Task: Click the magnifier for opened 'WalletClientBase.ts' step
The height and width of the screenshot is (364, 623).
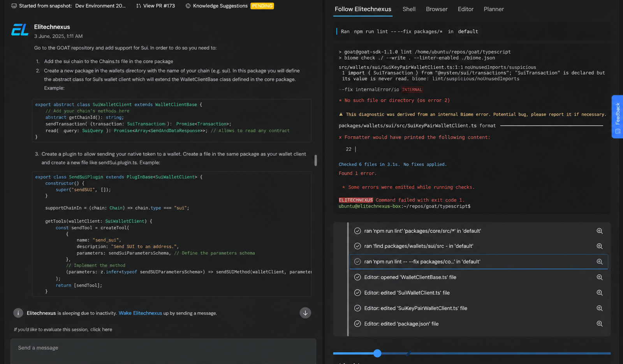Action: [x=600, y=277]
